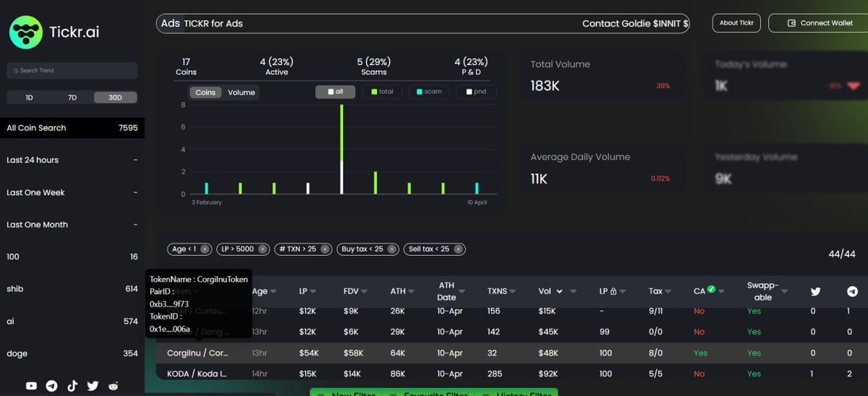Remove the Sell tax < 25 filter

458,249
